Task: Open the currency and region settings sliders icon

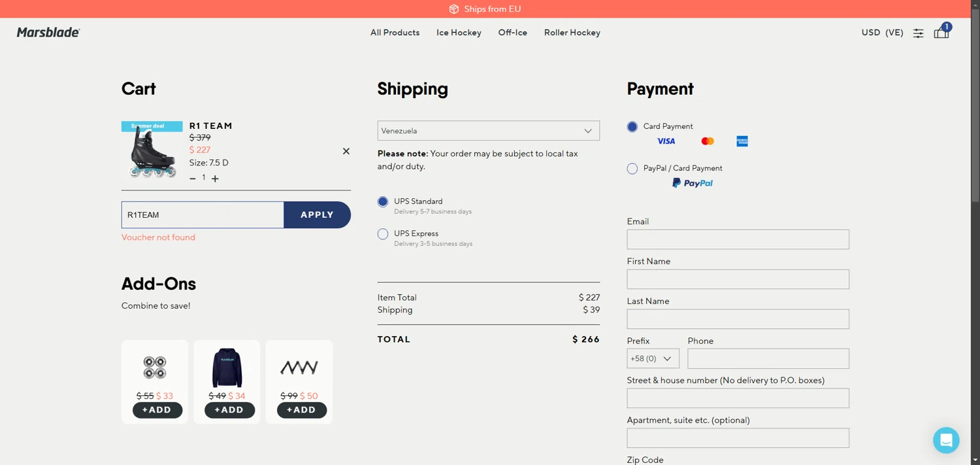Action: [918, 33]
